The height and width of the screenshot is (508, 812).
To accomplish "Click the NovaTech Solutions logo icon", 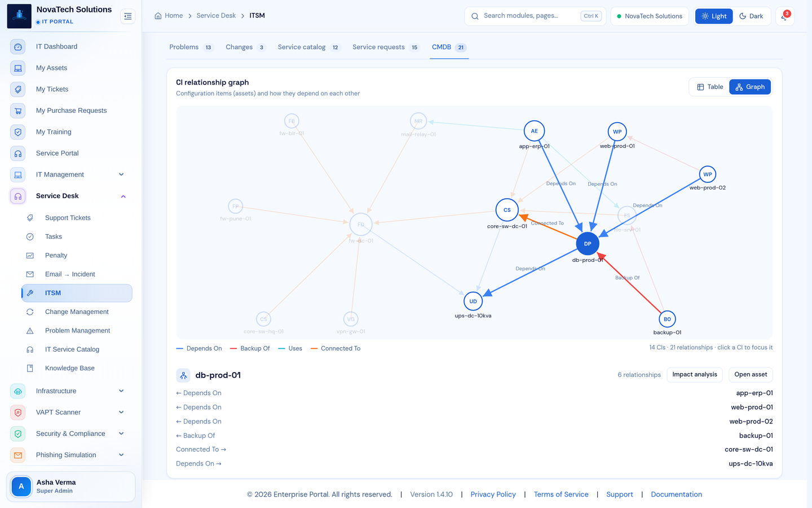I will tap(19, 16).
